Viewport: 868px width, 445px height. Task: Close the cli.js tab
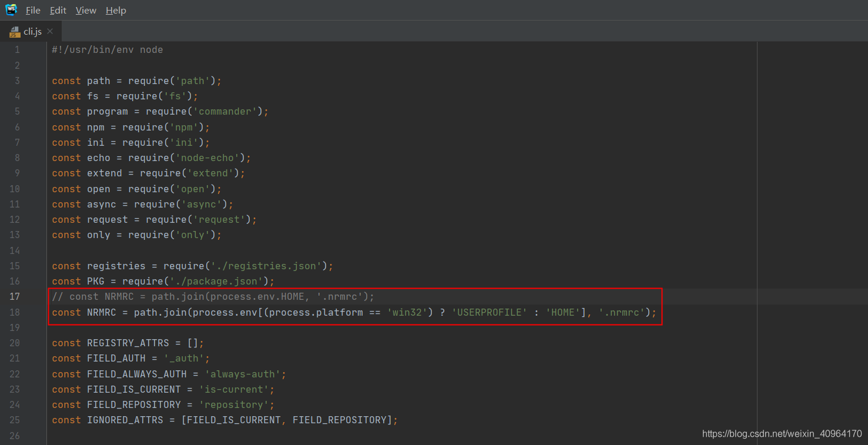click(x=50, y=31)
